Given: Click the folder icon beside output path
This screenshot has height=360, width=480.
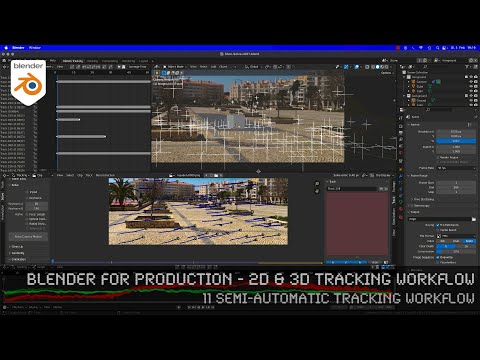Looking at the screenshot, I should (474, 219).
